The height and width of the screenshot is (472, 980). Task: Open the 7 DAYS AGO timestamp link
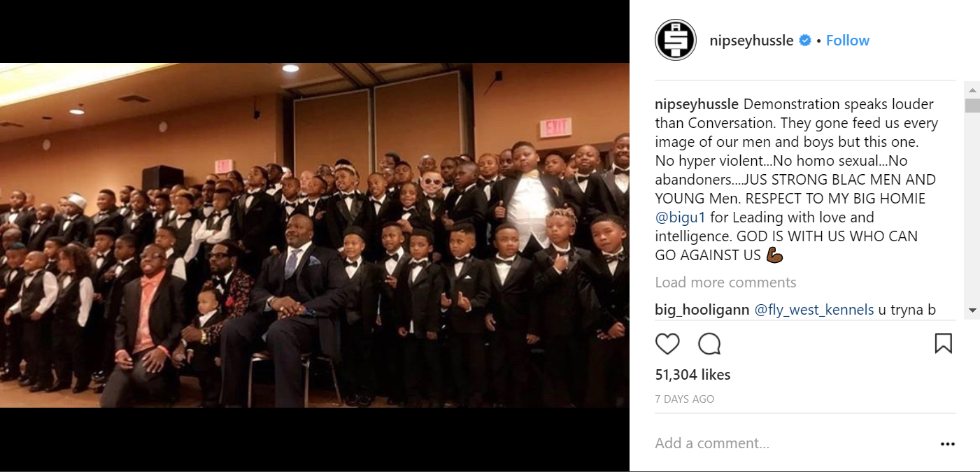point(684,399)
